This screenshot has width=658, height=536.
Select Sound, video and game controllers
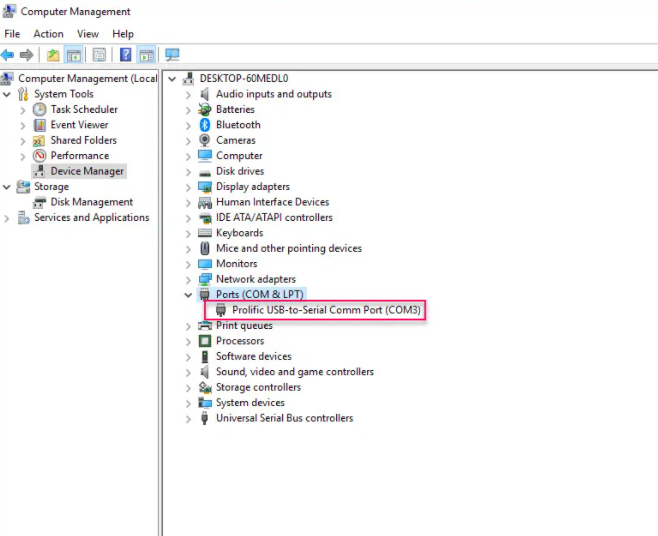[x=295, y=372]
